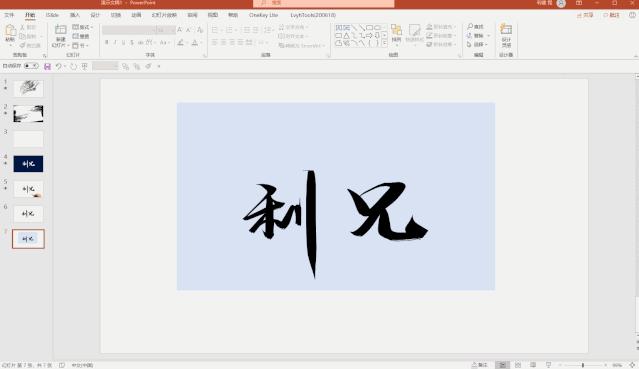Screen dimensions: 639x369
Task: Open the Change Case Aa dropdown
Action: tap(164, 42)
